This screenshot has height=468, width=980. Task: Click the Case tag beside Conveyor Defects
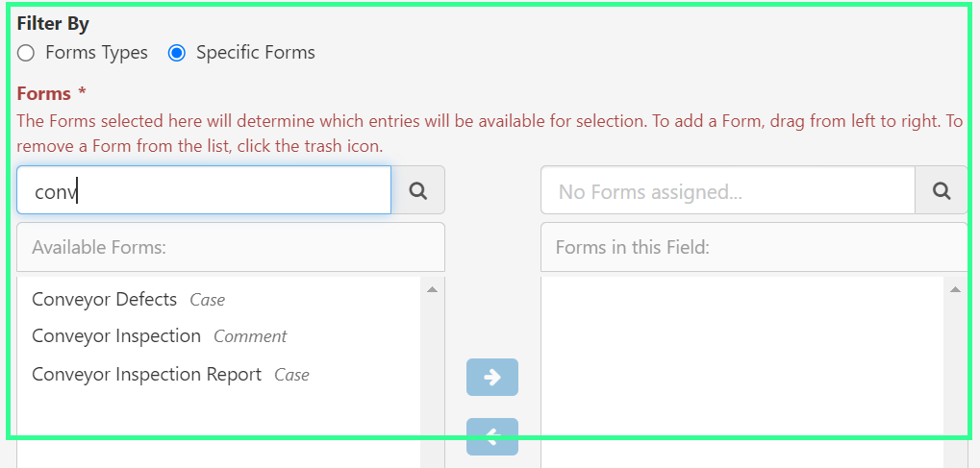coord(207,300)
